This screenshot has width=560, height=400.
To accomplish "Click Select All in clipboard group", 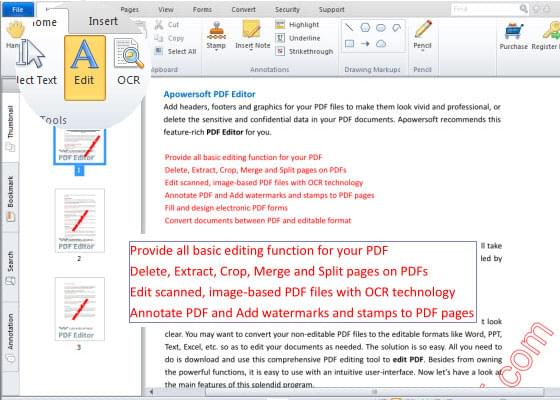I will tap(175, 51).
